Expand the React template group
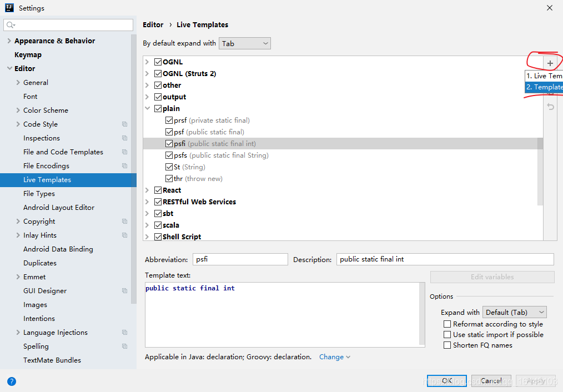 coord(147,190)
